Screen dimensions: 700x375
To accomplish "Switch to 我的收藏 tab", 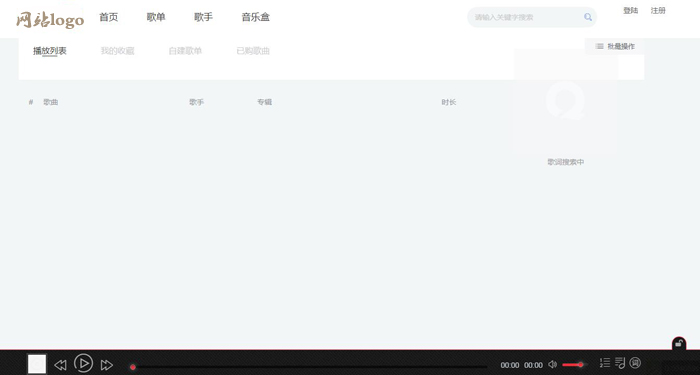I will tap(117, 51).
